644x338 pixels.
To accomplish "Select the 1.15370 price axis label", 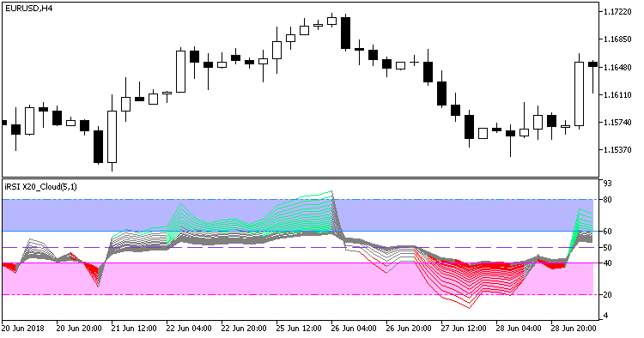I will [x=617, y=150].
